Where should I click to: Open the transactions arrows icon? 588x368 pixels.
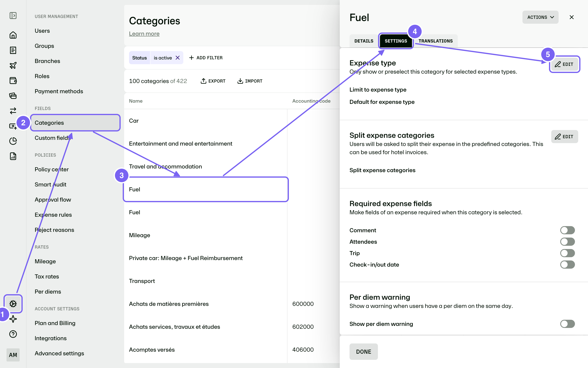13,111
